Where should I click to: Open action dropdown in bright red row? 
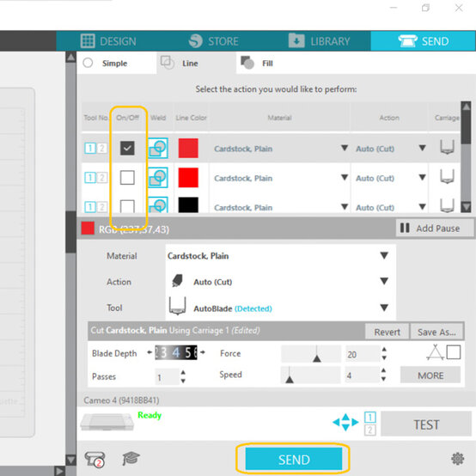point(422,177)
